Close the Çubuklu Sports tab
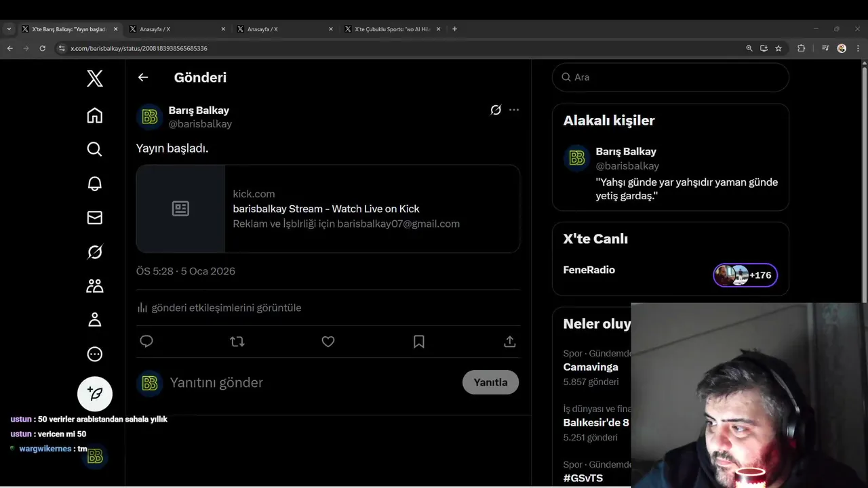This screenshot has width=868, height=488. pyautogui.click(x=438, y=29)
